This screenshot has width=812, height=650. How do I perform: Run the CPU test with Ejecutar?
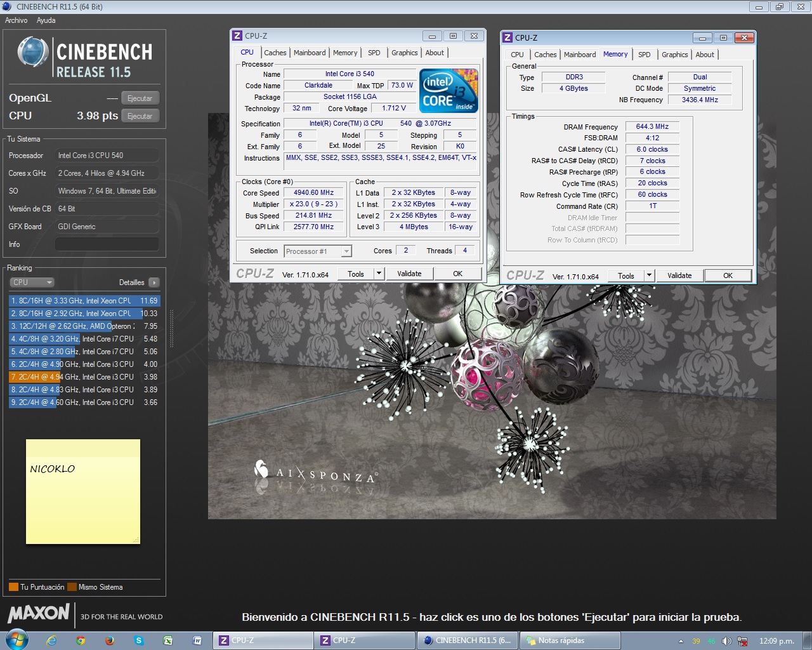click(140, 116)
